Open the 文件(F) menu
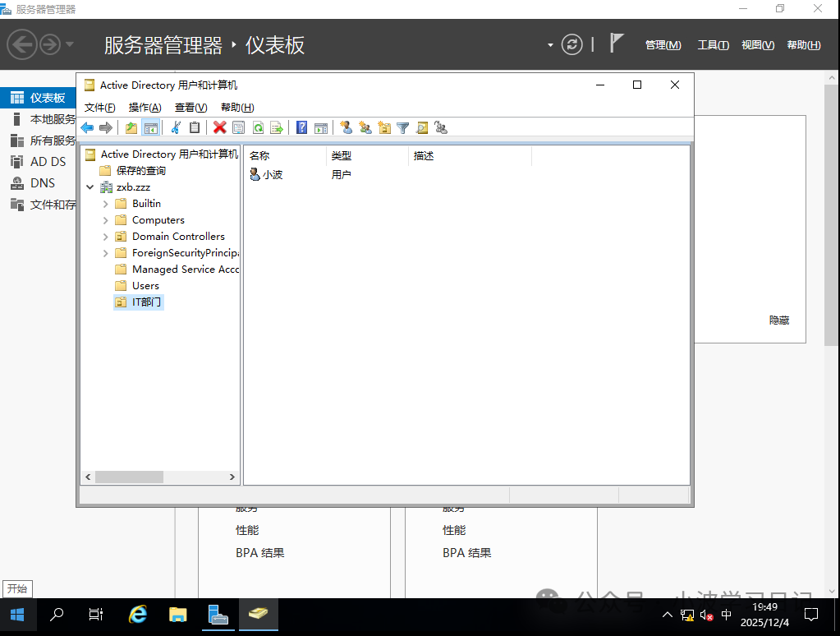Screen dimensions: 840x636 coord(99,108)
